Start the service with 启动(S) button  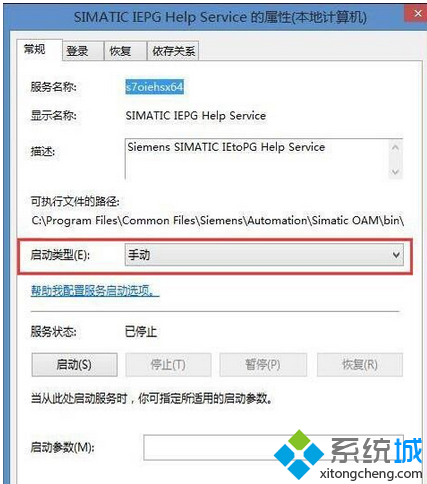pos(74,365)
